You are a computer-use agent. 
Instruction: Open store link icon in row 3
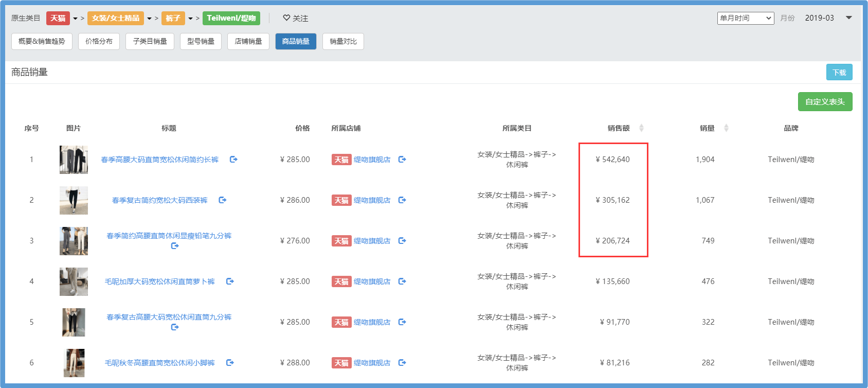[402, 241]
